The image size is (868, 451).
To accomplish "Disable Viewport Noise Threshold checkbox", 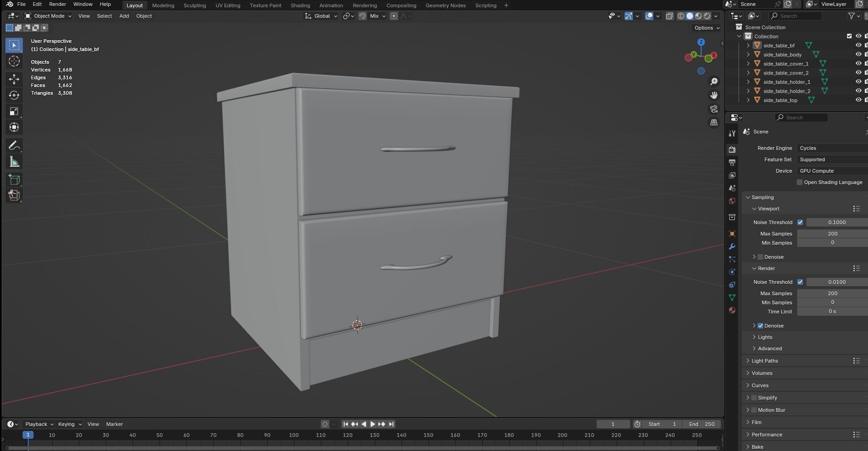I will [800, 222].
